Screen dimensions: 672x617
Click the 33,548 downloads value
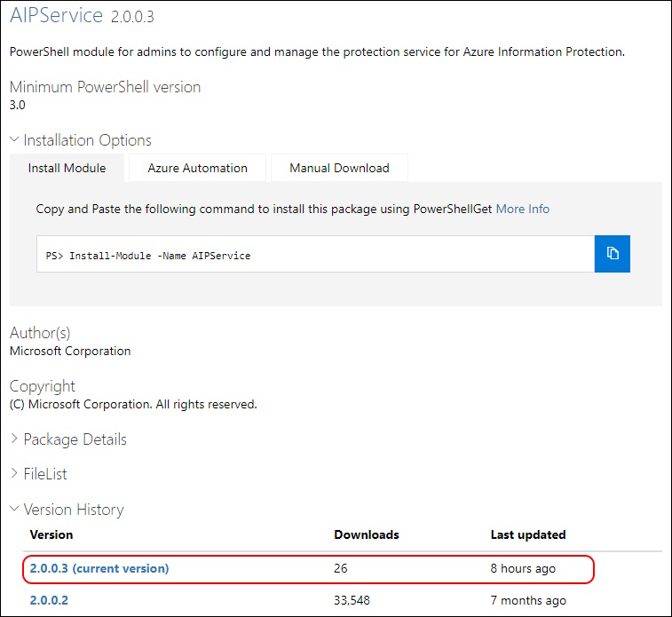(x=352, y=600)
